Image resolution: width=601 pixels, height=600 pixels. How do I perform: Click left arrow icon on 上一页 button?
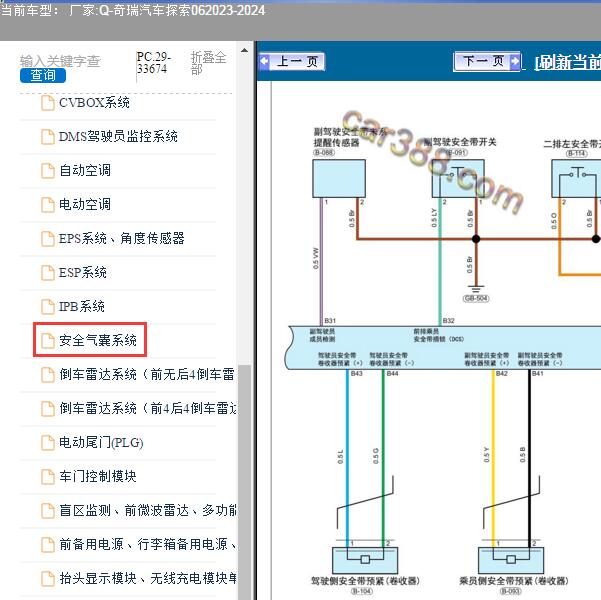264,61
